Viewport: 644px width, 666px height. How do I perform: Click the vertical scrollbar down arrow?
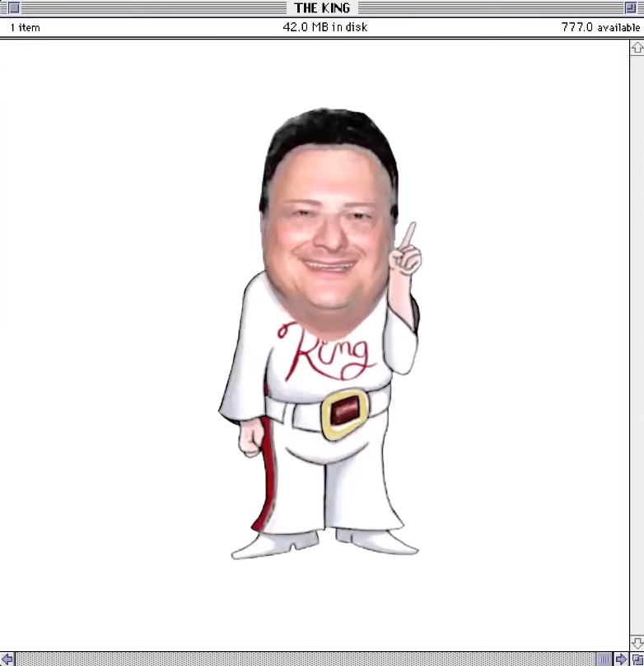pyautogui.click(x=637, y=642)
